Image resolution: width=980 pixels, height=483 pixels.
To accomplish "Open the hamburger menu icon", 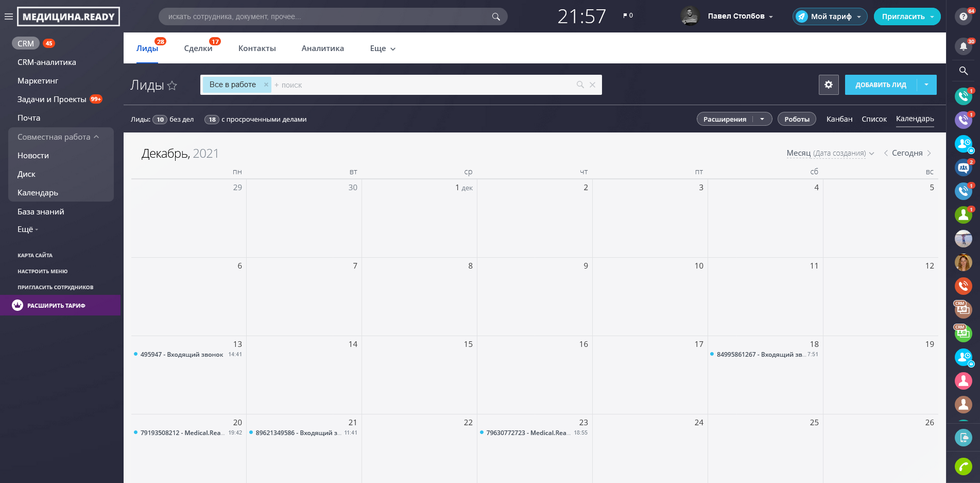I will [8, 16].
